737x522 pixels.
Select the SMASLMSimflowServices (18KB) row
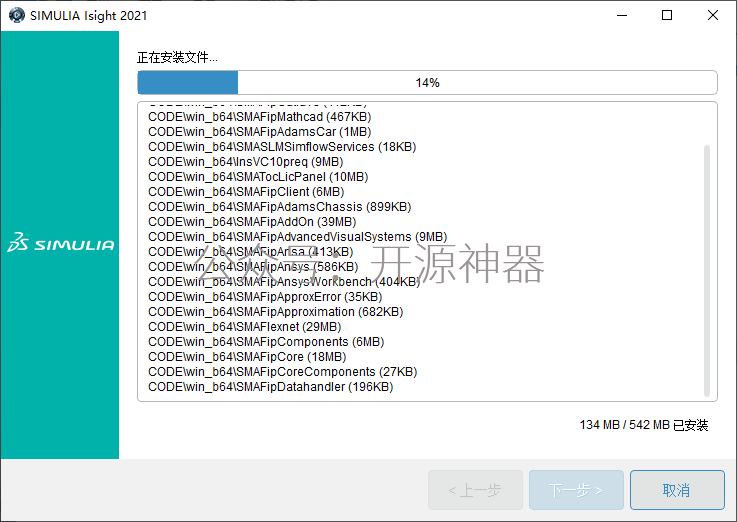coord(282,147)
